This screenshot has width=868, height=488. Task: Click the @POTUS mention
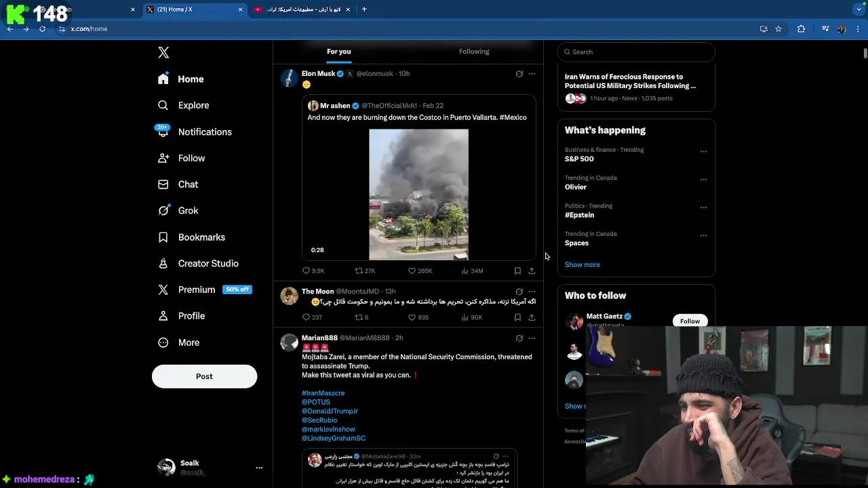[316, 402]
